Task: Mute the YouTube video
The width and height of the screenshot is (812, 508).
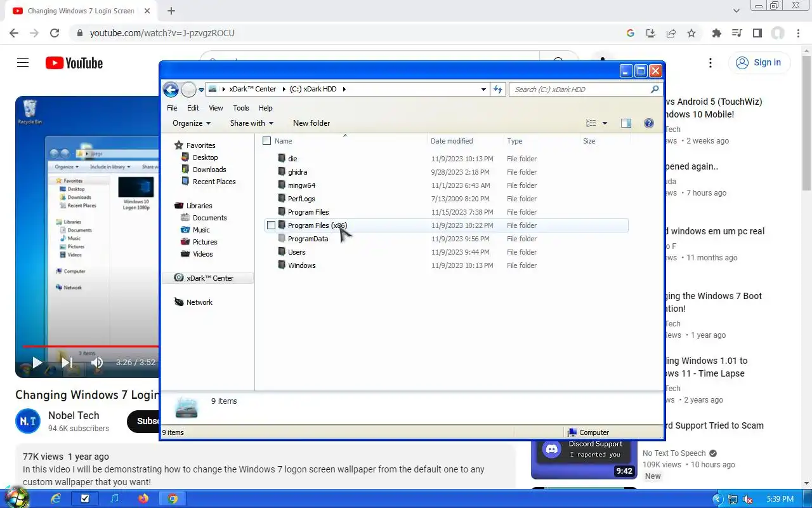Action: [x=96, y=363]
